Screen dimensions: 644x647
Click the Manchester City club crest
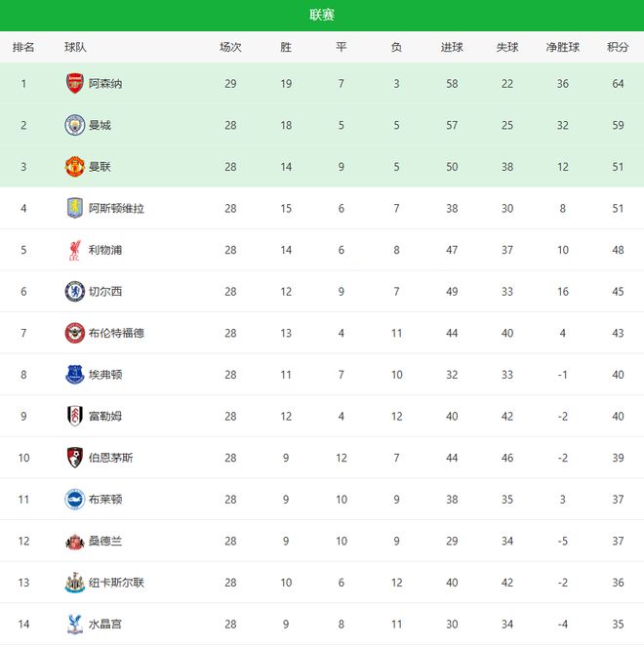tap(74, 125)
